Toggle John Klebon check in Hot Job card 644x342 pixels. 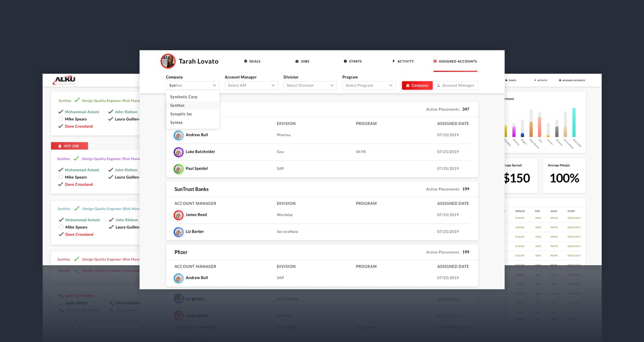[111, 170]
